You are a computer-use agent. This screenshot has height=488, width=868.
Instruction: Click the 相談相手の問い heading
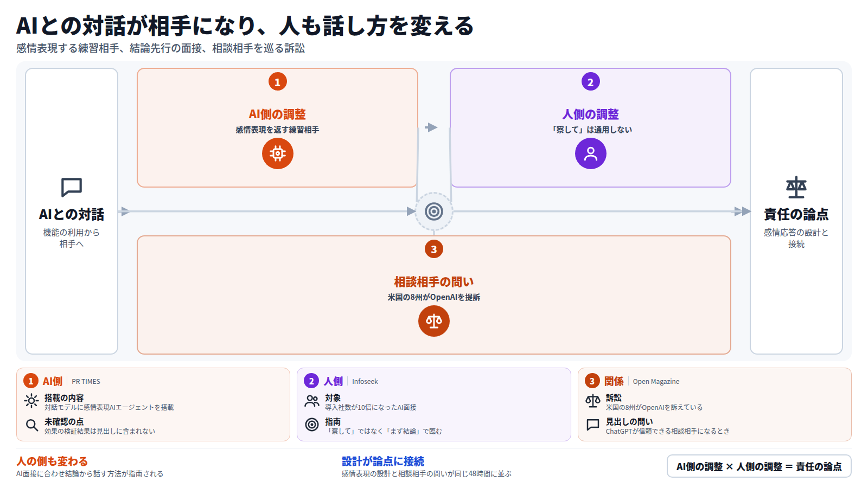coord(434,282)
